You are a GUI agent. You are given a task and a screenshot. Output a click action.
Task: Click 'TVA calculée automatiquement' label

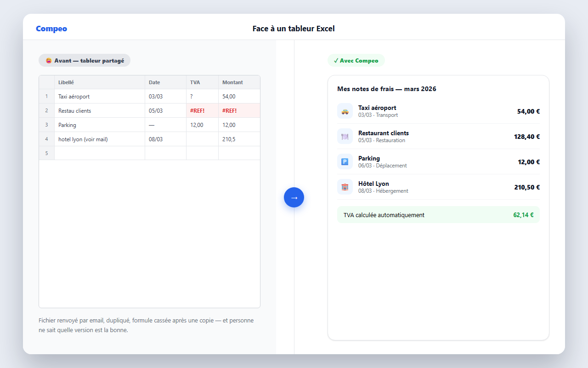click(x=384, y=215)
